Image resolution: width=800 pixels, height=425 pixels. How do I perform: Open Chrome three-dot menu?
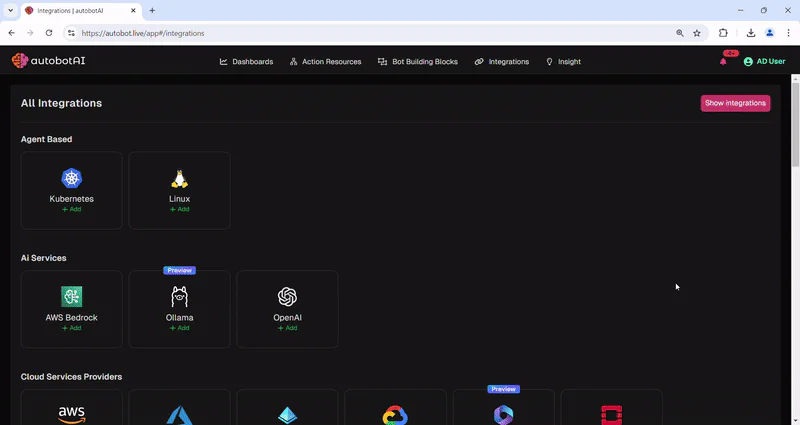pyautogui.click(x=788, y=33)
